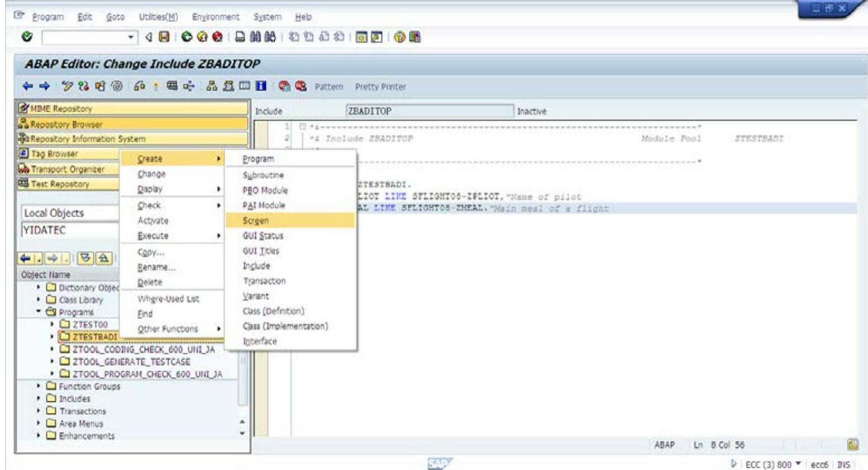This screenshot has height=470, width=868.
Task: Toggle Display/Change with the pencil icon
Action: [68, 86]
